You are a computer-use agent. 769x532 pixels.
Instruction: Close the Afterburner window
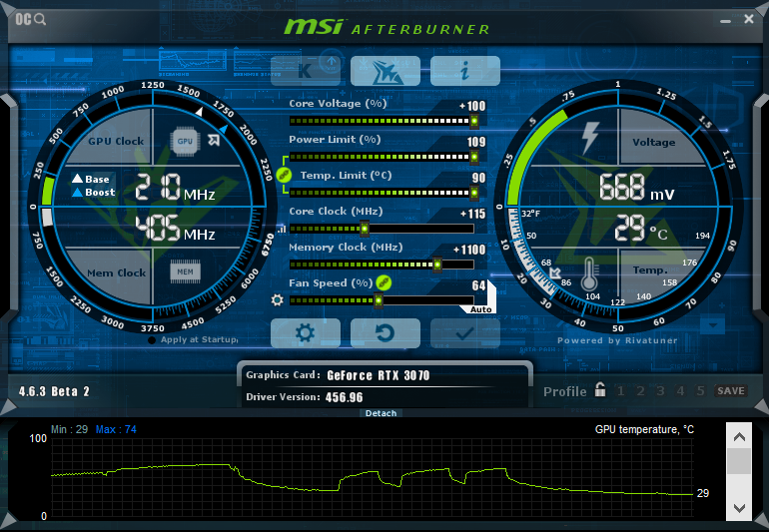tap(749, 19)
